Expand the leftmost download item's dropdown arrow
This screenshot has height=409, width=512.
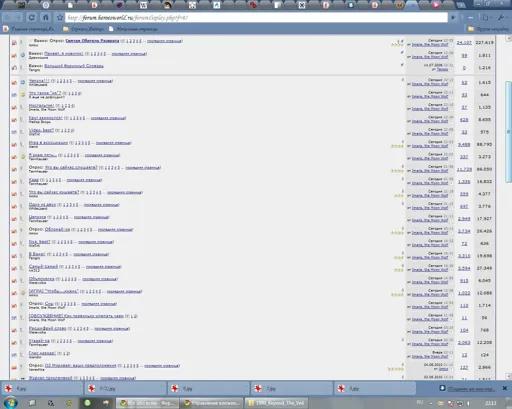click(80, 388)
